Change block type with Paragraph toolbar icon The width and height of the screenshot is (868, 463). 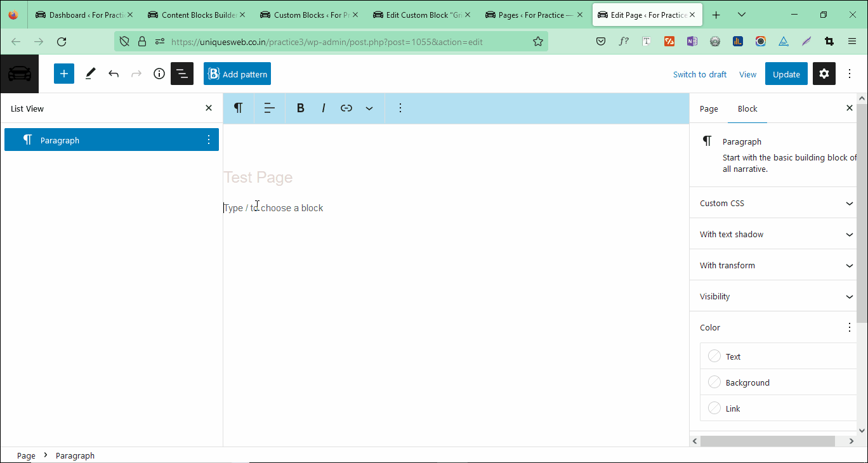point(238,108)
